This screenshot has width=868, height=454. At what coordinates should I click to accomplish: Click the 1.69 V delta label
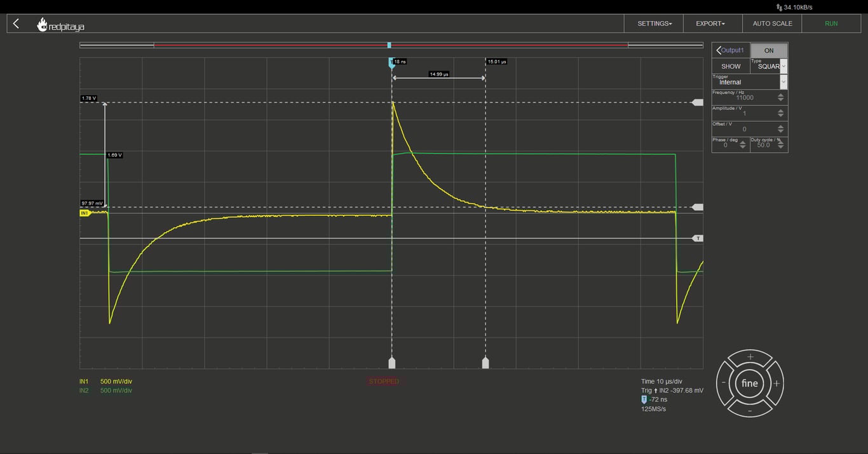tap(114, 155)
